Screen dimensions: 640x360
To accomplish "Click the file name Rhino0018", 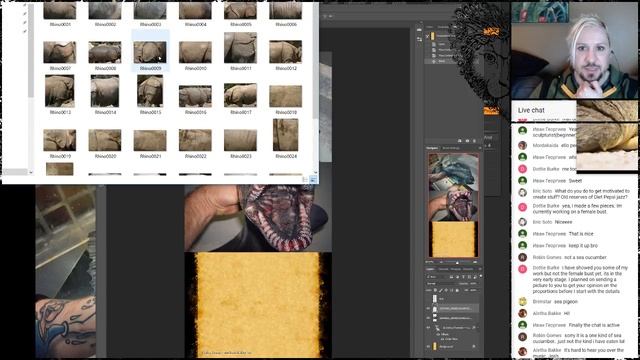I will pos(286,112).
